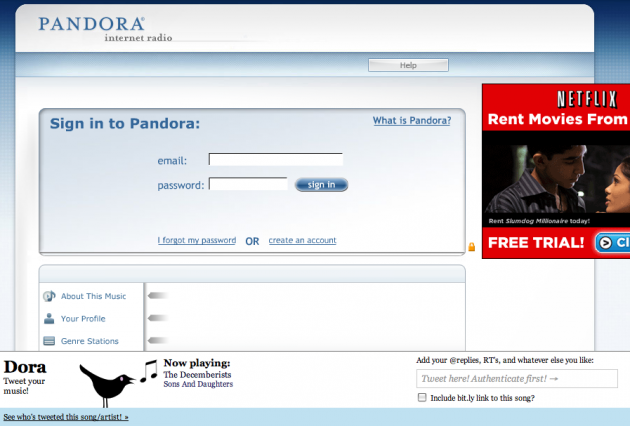630x426 pixels.
Task: Click the Sons And Daughters song title
Action: pos(198,384)
